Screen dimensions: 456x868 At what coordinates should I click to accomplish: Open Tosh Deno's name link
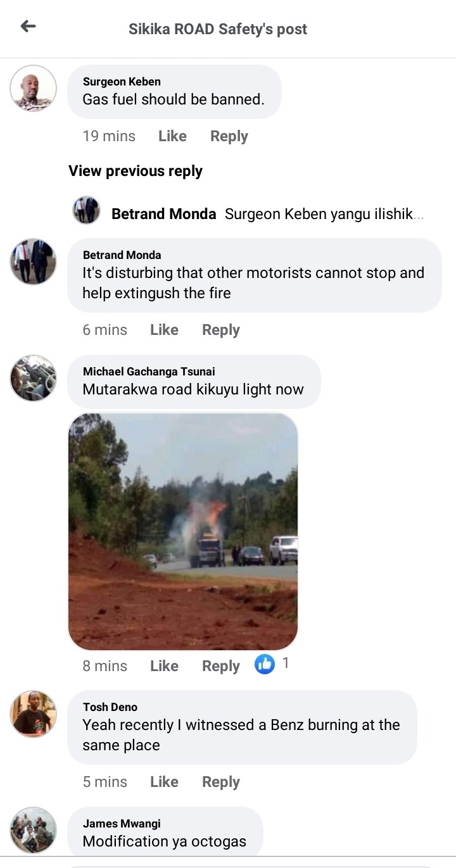[110, 707]
